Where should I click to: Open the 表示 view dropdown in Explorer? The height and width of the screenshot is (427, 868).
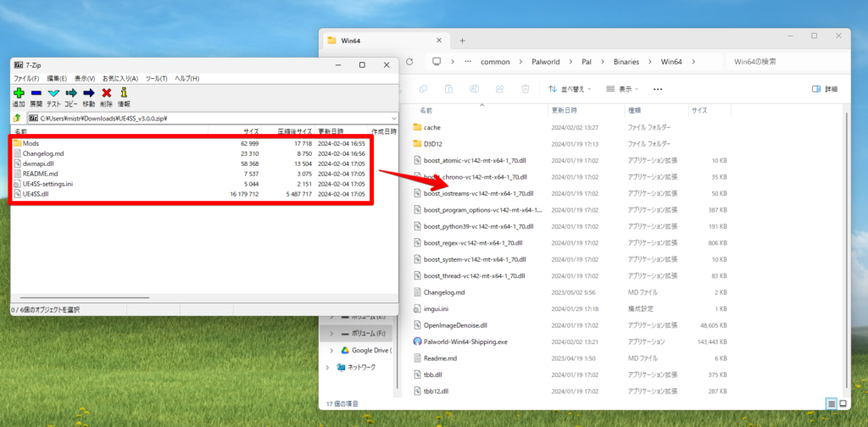click(624, 88)
